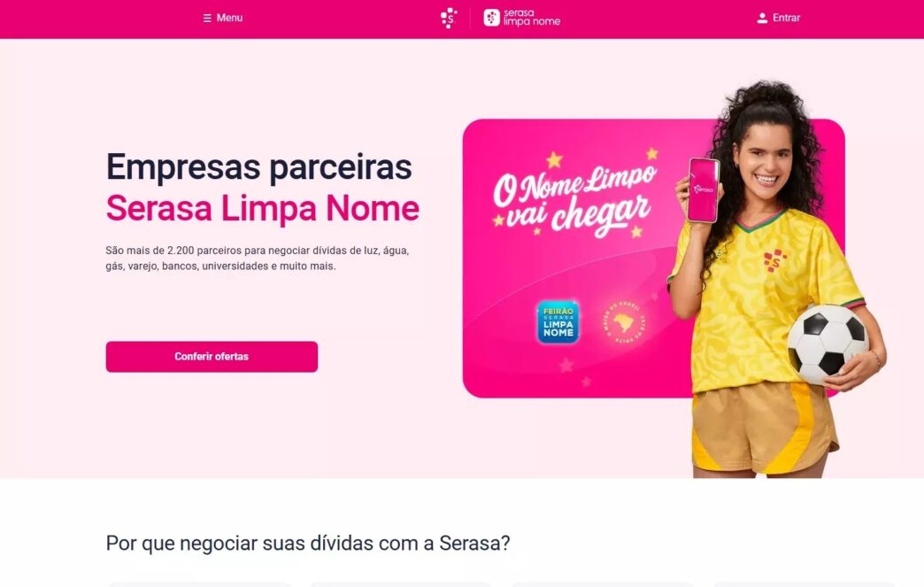Click the Serasa emblem on yellow jersey

pyautogui.click(x=775, y=260)
